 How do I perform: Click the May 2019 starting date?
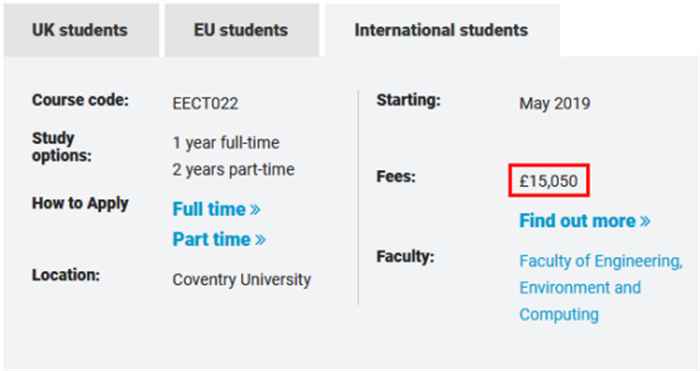554,104
